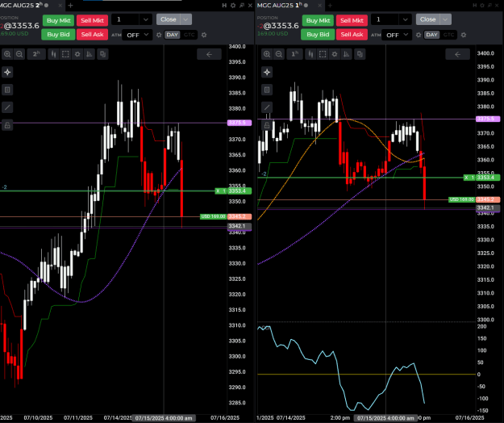
Task: Open quantity dropdown in right panel
Action: [405, 19]
